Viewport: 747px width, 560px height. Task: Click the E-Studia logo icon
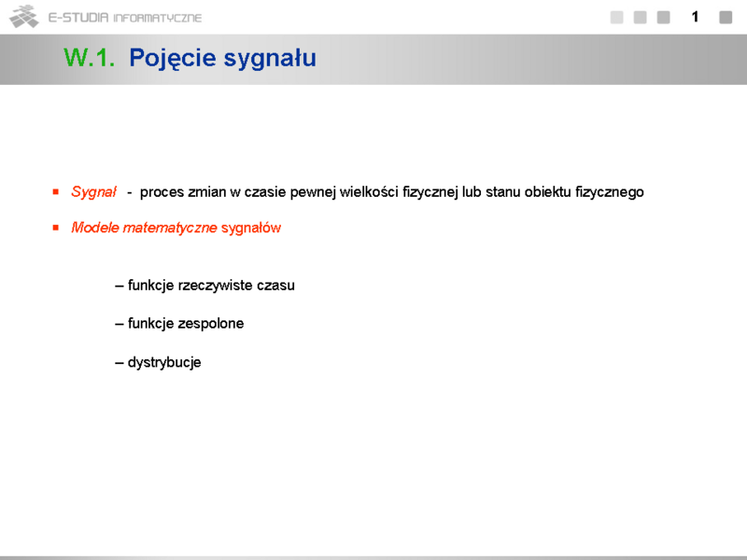tap(23, 16)
